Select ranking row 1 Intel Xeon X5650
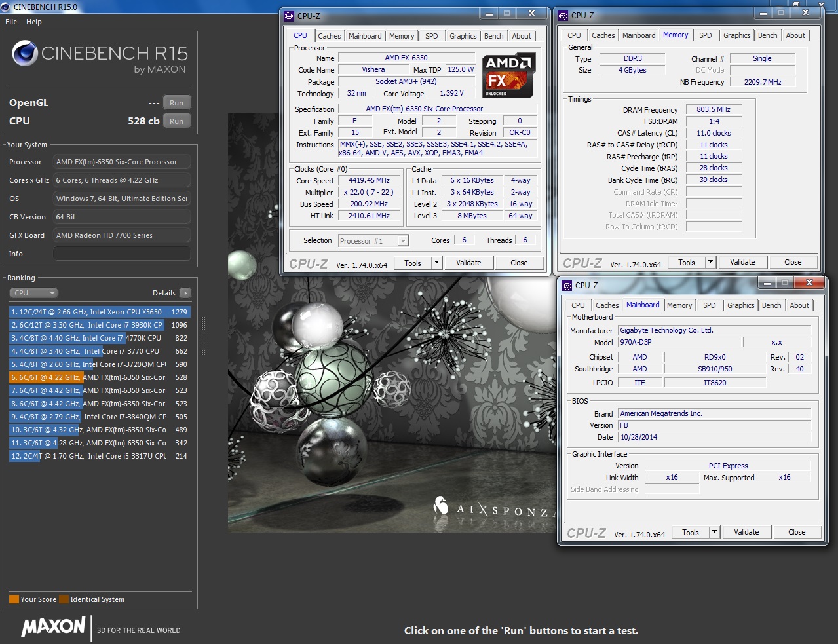The width and height of the screenshot is (838, 644). pyautogui.click(x=100, y=312)
